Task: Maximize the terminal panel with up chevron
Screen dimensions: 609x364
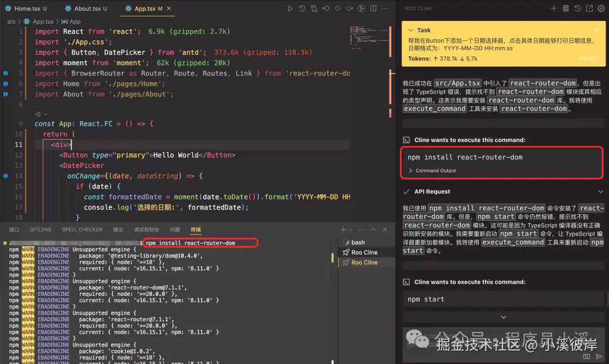Action: coord(373,230)
